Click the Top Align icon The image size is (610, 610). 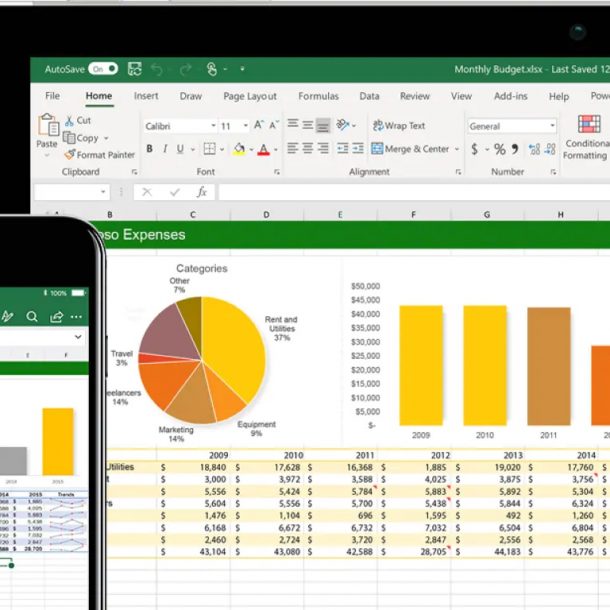pos(293,124)
